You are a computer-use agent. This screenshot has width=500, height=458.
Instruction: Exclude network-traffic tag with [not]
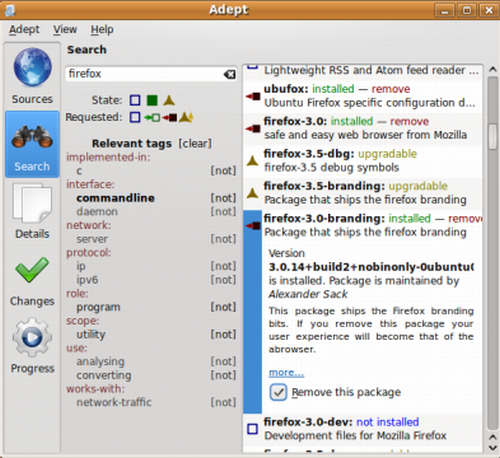click(223, 402)
